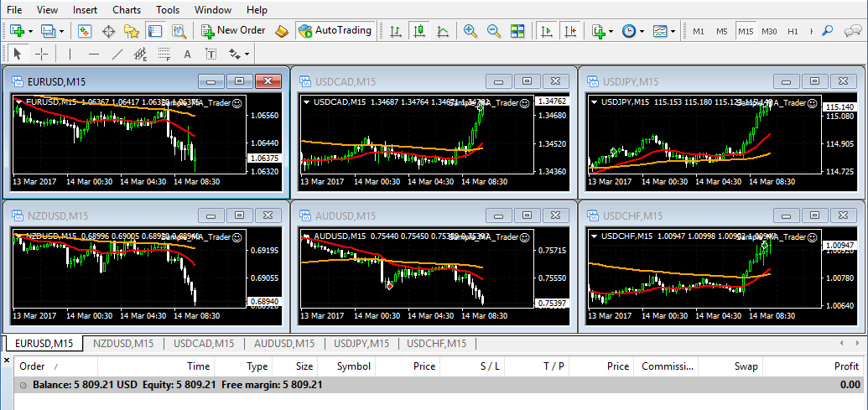Switch charts to Line Chart mode
Image resolution: width=868 pixels, height=410 pixels.
tap(443, 31)
